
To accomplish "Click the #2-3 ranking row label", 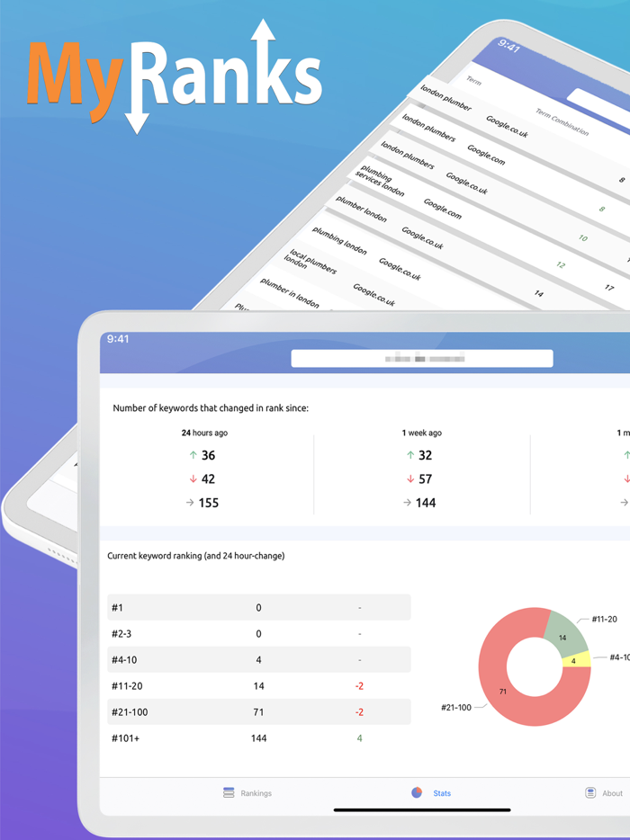I will click(121, 634).
